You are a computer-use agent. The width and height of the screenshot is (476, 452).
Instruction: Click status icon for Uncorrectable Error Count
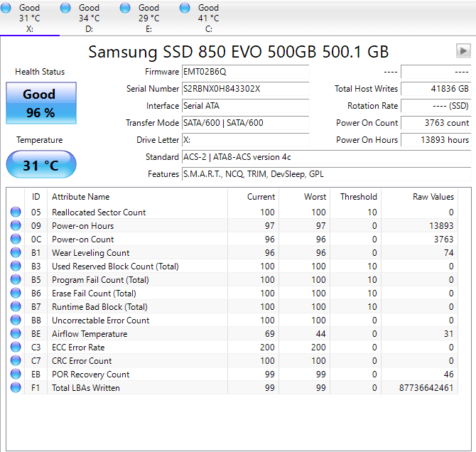tap(16, 320)
